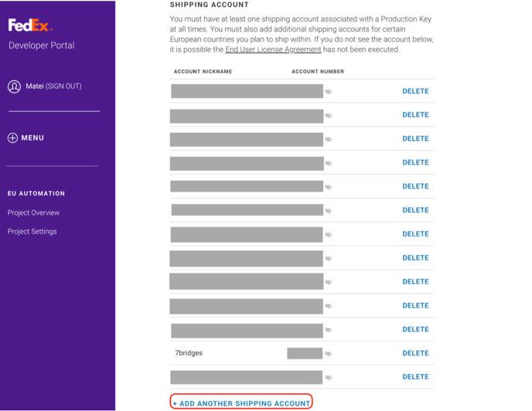Image resolution: width=532 pixels, height=411 pixels.
Task: Open Project Overview in the sidebar
Action: (x=33, y=212)
